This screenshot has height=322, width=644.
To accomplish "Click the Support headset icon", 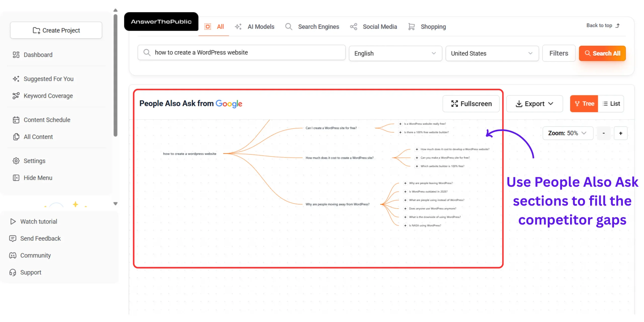I will (13, 272).
